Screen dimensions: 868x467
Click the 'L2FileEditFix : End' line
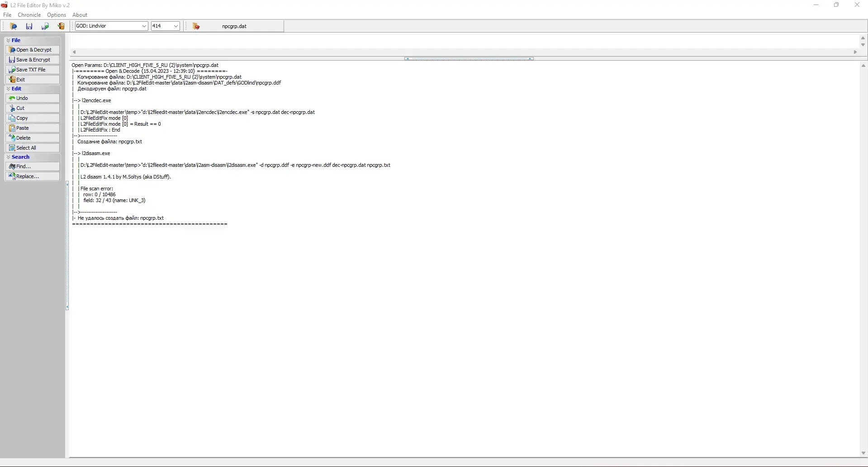point(100,130)
